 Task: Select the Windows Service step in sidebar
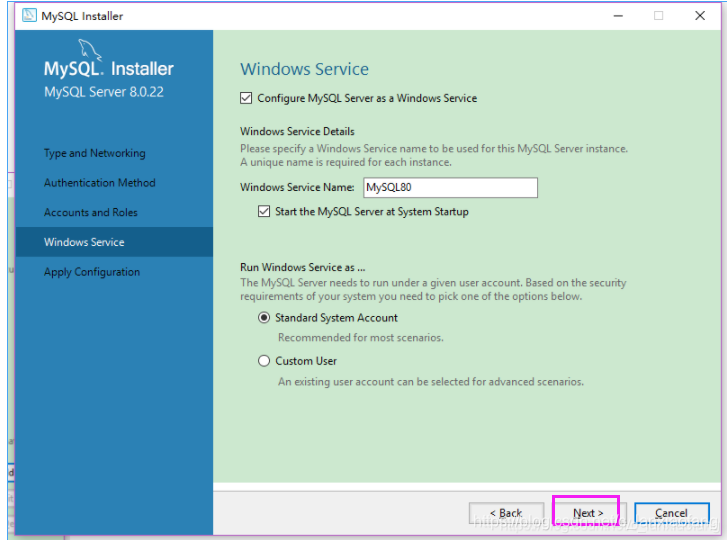pyautogui.click(x=114, y=242)
